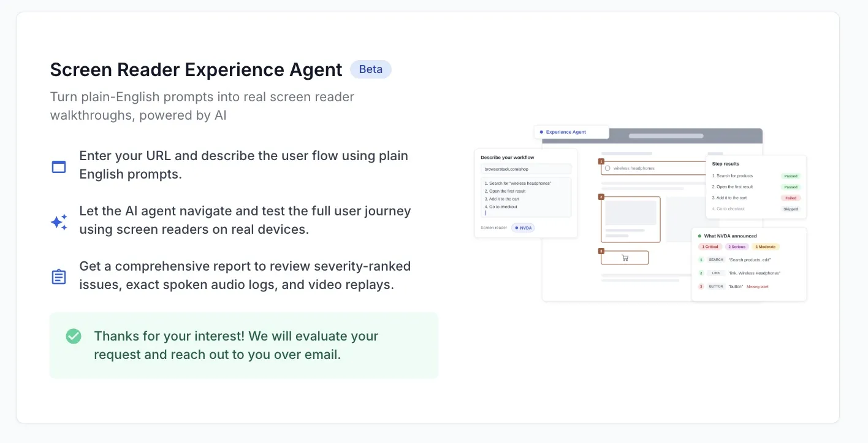Click the wireless headphones search box
This screenshot has height=443, width=868.
point(655,168)
